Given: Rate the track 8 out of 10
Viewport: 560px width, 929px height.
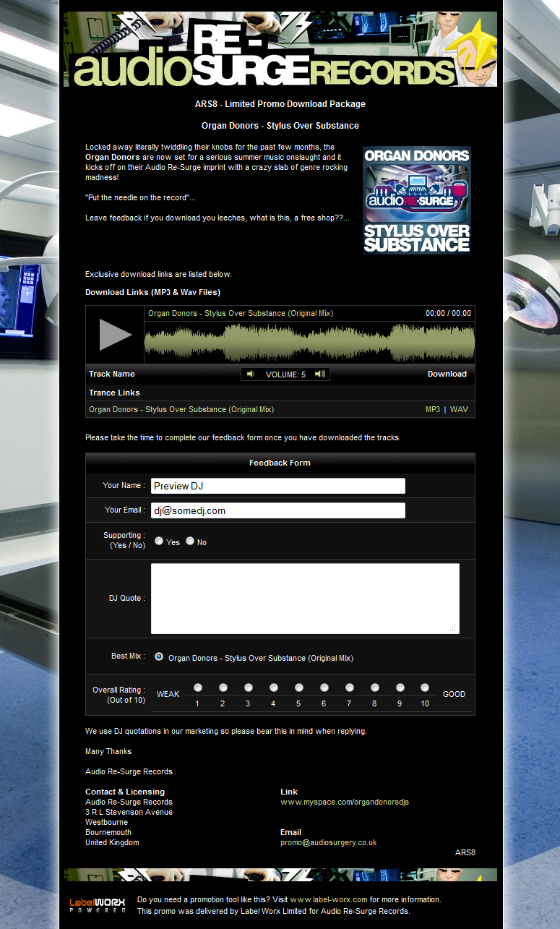Looking at the screenshot, I should click(374, 688).
